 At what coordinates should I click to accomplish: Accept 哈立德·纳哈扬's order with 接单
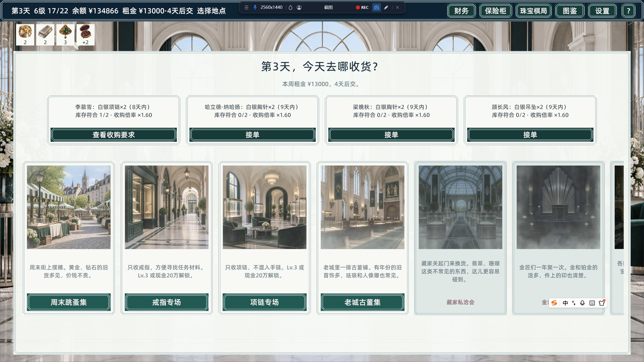tap(253, 135)
